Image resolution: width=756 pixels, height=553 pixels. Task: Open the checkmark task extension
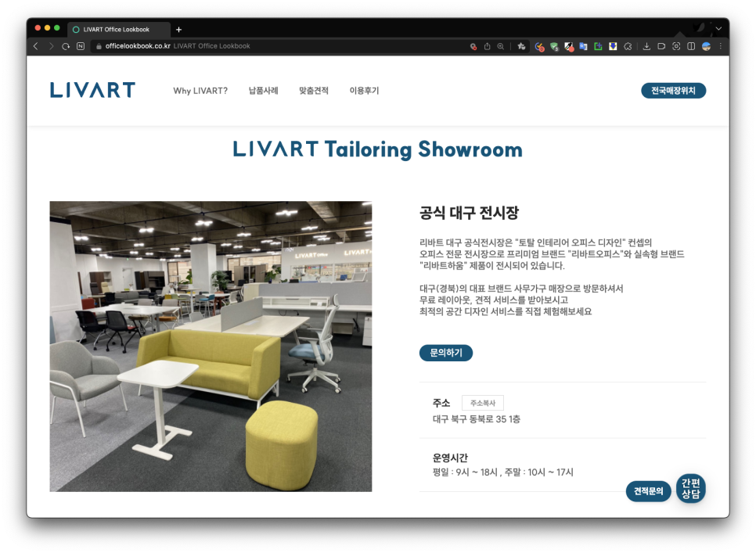click(539, 47)
